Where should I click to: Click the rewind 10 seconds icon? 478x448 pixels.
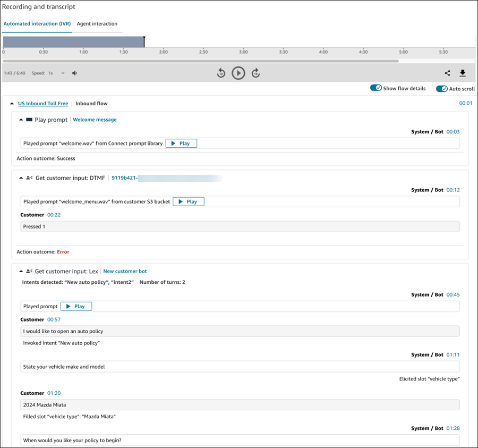tap(221, 73)
